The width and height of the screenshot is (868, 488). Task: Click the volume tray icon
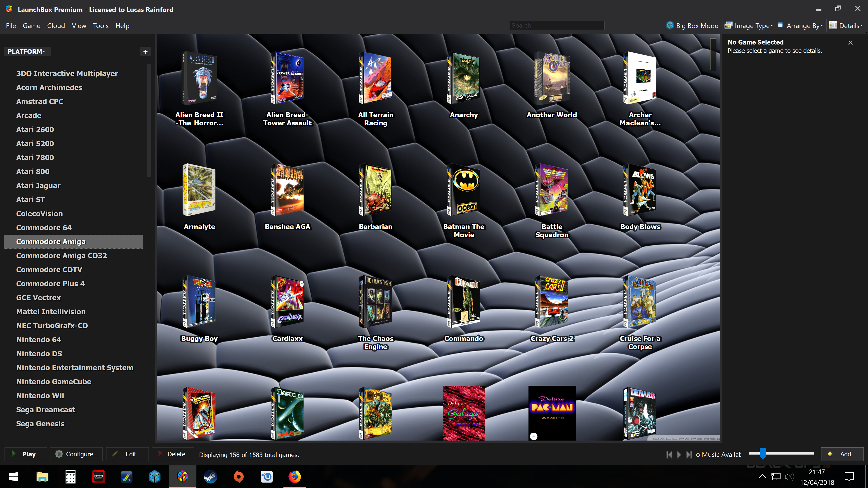790,476
